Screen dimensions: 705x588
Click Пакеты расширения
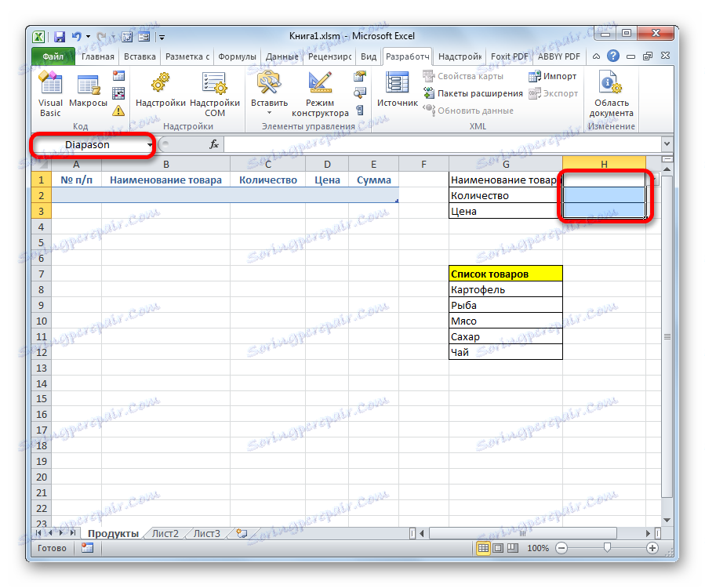click(x=473, y=93)
